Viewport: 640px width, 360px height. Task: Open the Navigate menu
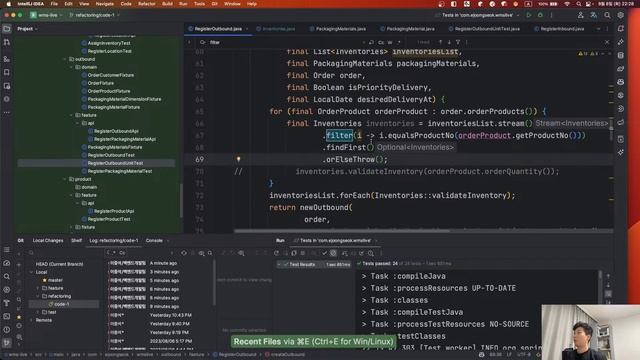point(104,4)
